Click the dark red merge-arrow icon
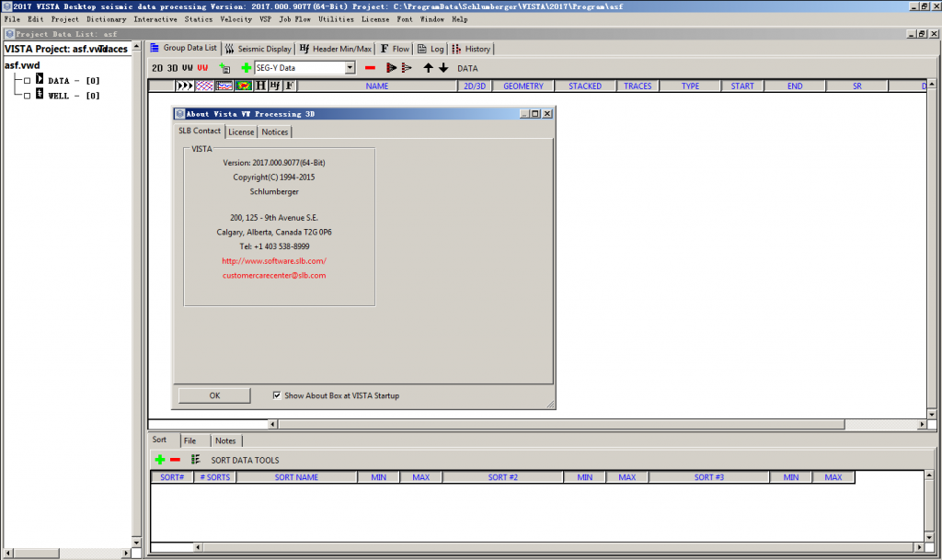This screenshot has height=560, width=942. point(391,68)
